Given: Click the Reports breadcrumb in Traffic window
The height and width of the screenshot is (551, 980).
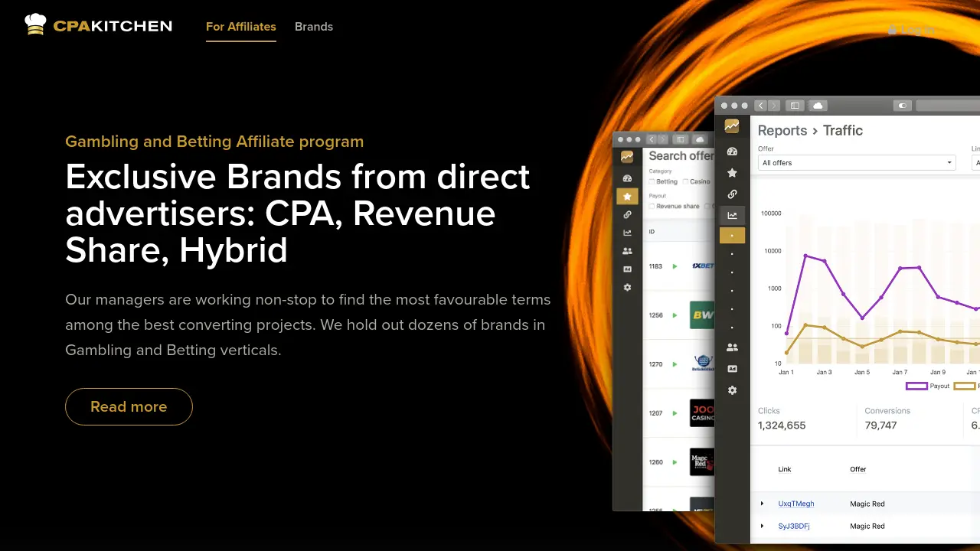Looking at the screenshot, I should point(782,131).
